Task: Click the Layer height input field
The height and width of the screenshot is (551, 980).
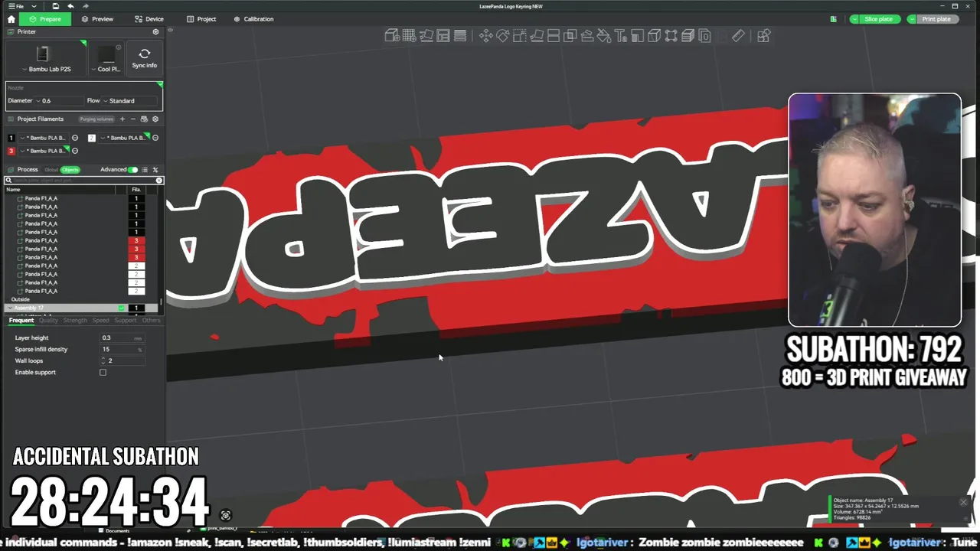Action: [122, 337]
